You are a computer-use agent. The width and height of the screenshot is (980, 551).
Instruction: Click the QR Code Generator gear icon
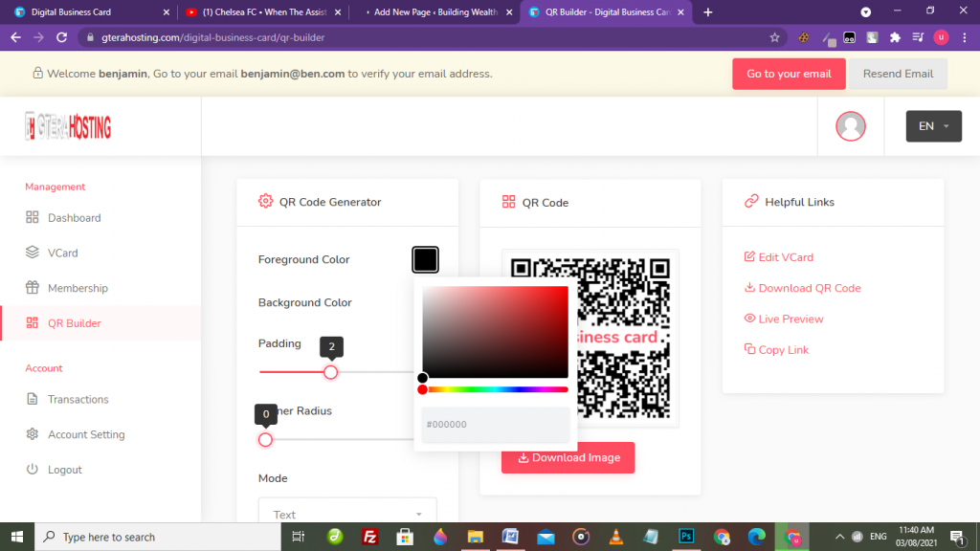(x=266, y=201)
